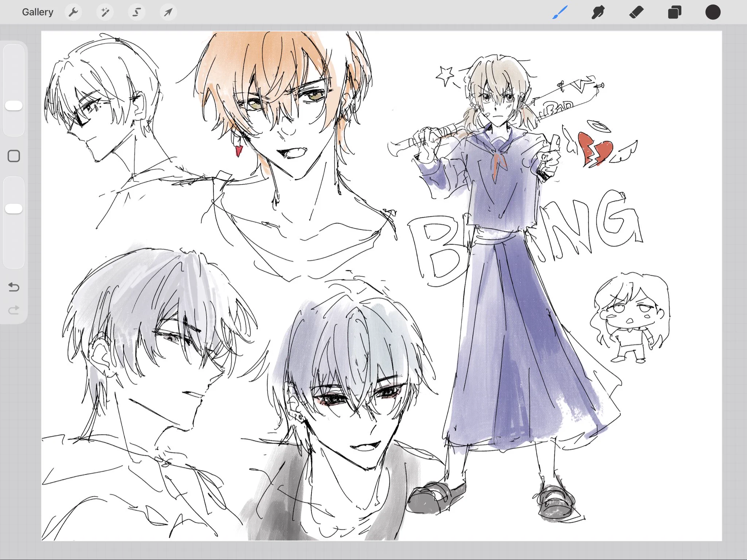Tap the square Modify button in sidebar
The width and height of the screenshot is (747, 560).
[x=14, y=156]
